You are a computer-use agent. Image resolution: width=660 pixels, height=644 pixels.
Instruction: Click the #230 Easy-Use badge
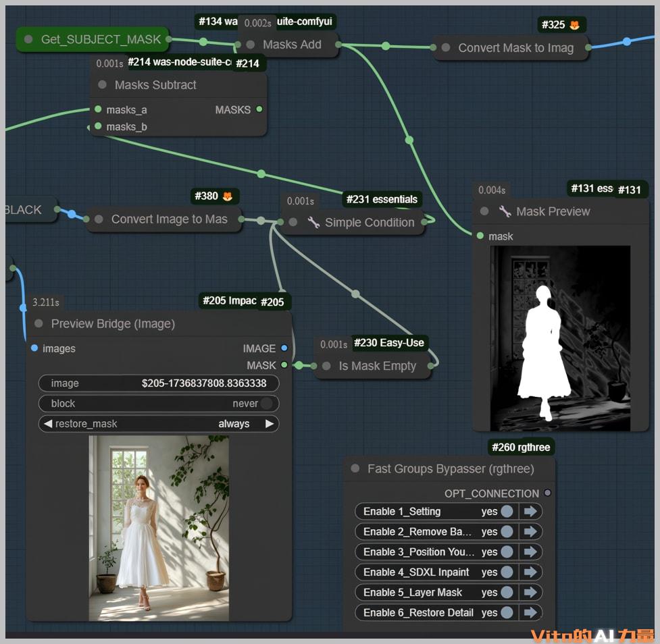pos(389,343)
